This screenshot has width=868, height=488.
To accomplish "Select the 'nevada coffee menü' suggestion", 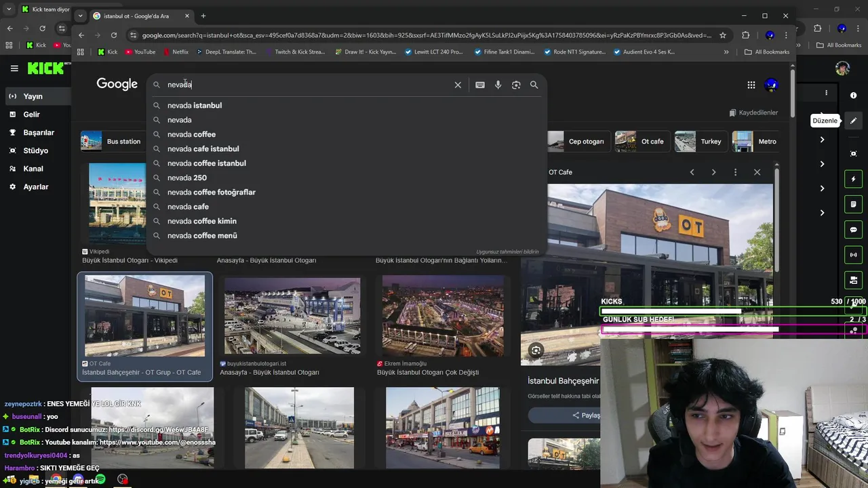I will tap(347, 236).
